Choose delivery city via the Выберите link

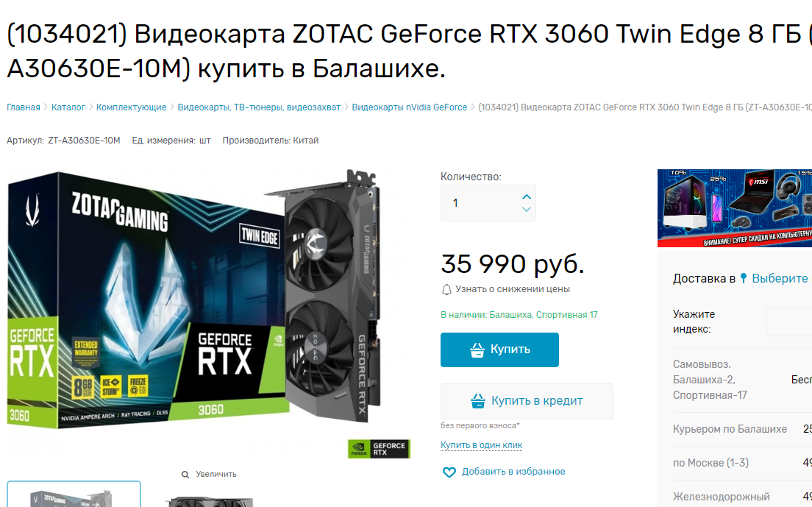[x=780, y=279]
